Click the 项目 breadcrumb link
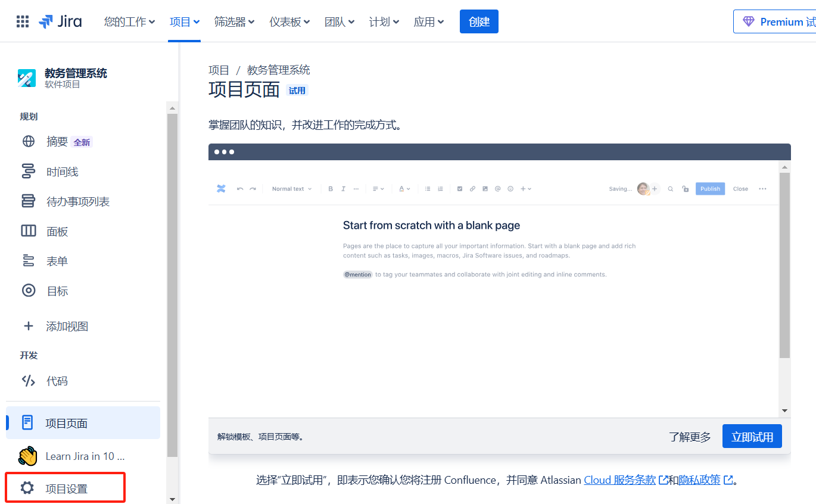This screenshot has width=816, height=504. pyautogui.click(x=219, y=70)
